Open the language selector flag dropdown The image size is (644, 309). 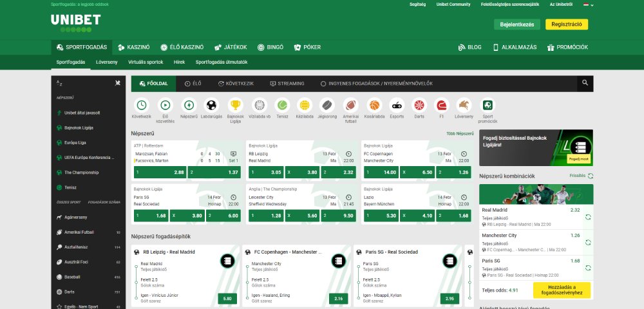[x=585, y=4]
